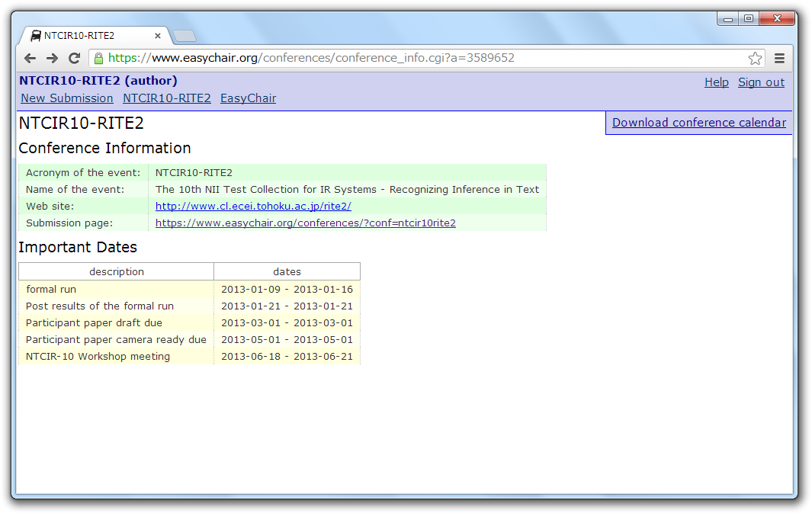Click the dates 2013-01-09 - 2013-01-16
The width and height of the screenshot is (812, 513).
point(287,290)
